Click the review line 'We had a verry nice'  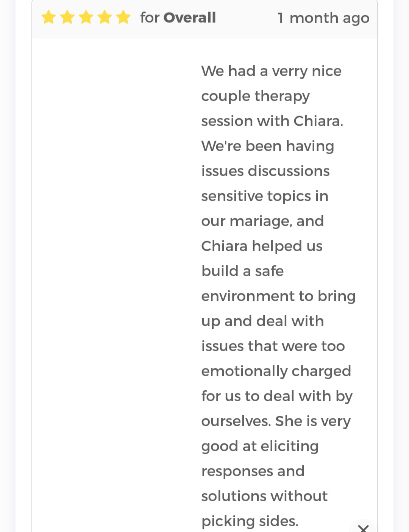(271, 71)
